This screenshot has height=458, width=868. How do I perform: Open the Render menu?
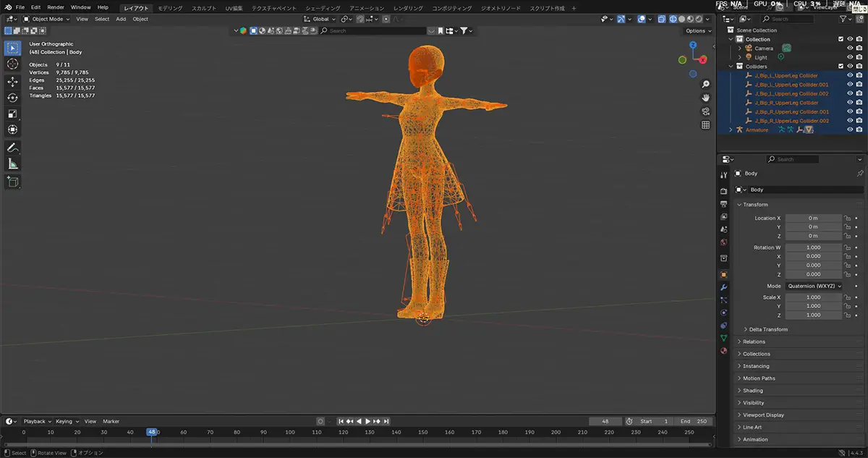(x=56, y=7)
